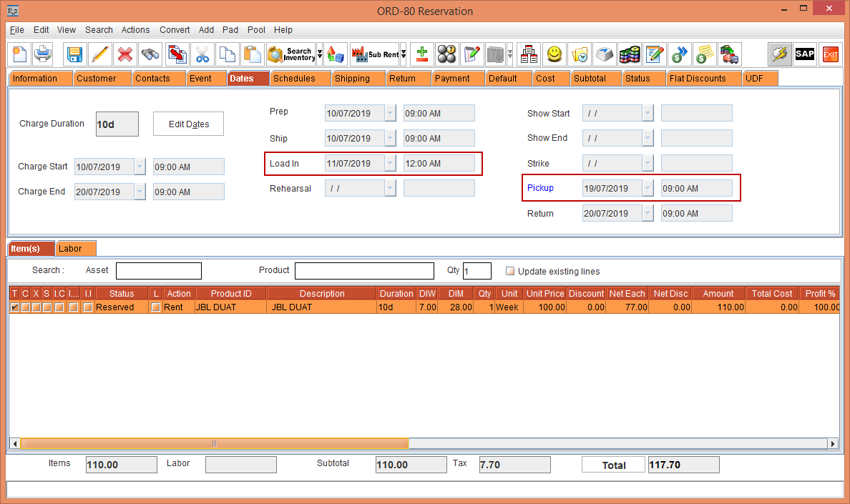The width and height of the screenshot is (850, 504).
Task: Click the Edit Dates button
Action: coord(189,124)
